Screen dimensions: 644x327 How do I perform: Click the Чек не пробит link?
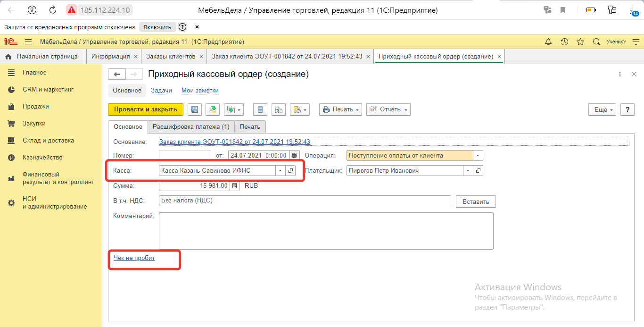(134, 258)
